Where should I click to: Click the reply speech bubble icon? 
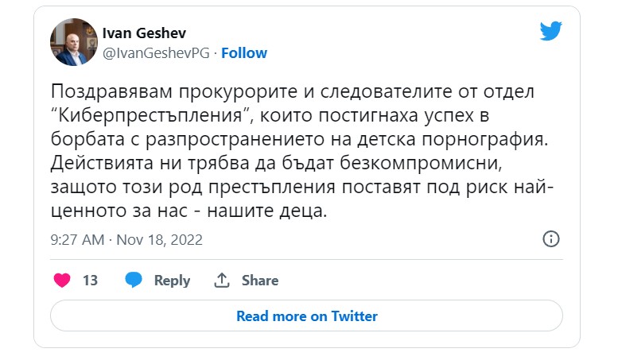click(134, 281)
